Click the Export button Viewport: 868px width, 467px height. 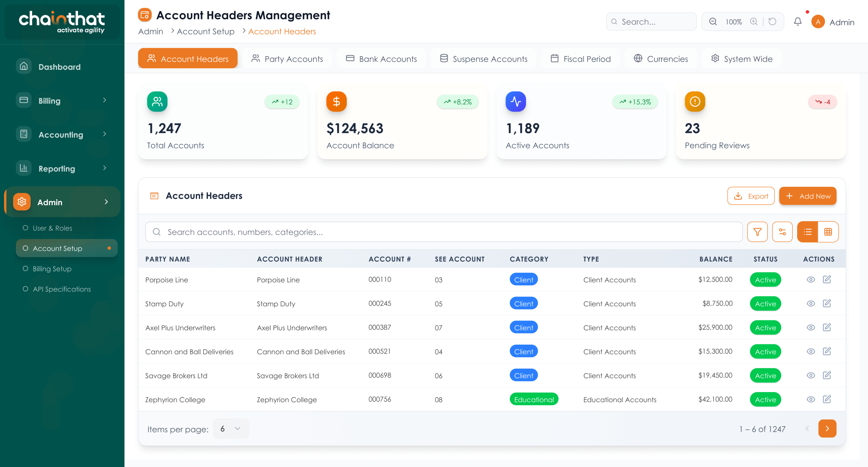click(751, 196)
